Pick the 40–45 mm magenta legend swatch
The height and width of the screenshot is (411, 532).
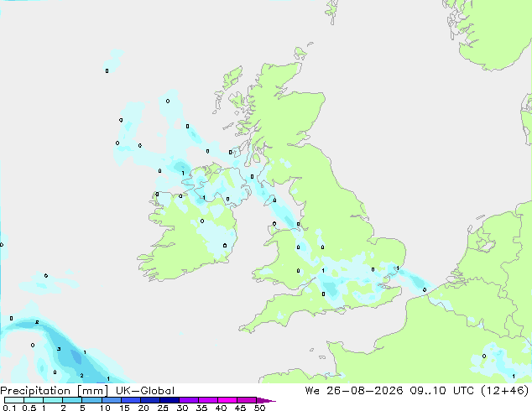pos(227,400)
